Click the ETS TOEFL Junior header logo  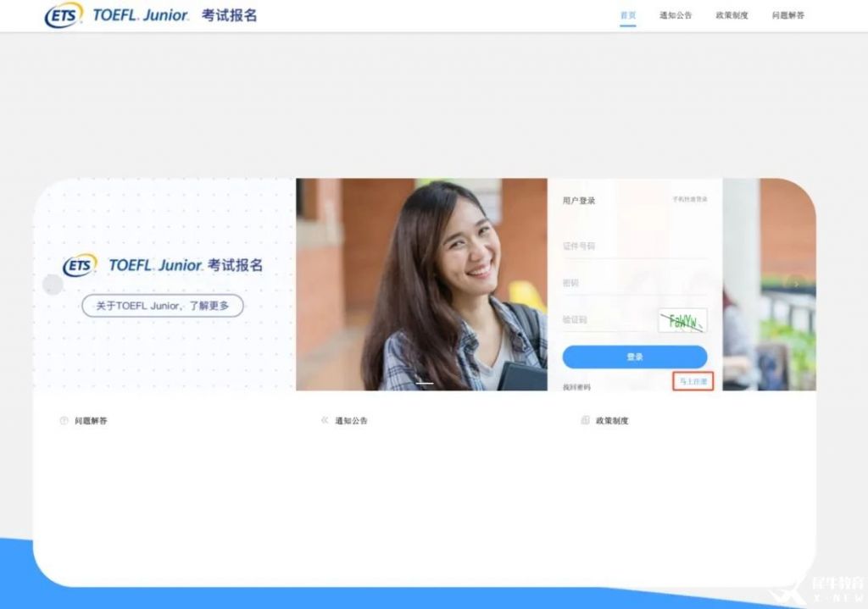coord(151,15)
